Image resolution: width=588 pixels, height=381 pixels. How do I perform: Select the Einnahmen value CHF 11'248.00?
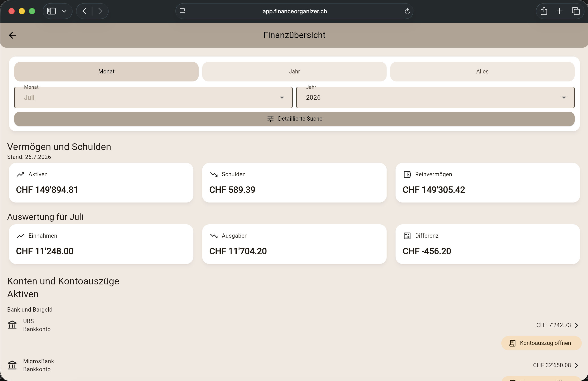45,251
